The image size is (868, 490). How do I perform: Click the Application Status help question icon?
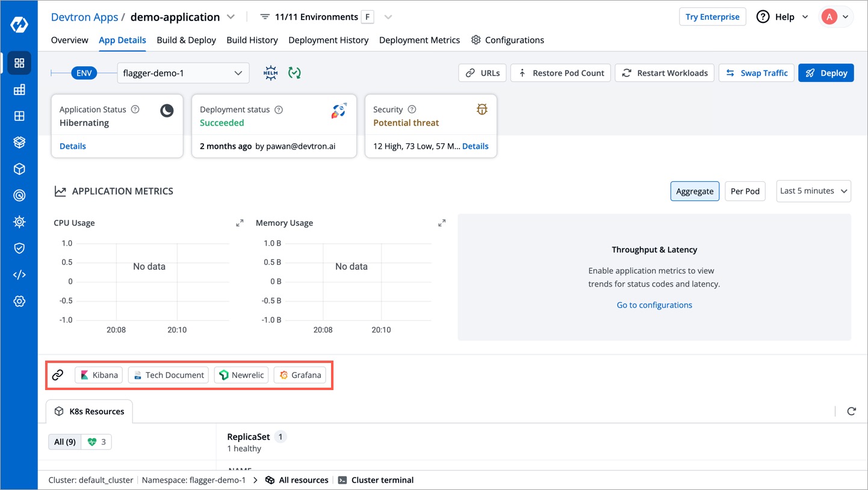[x=135, y=110]
